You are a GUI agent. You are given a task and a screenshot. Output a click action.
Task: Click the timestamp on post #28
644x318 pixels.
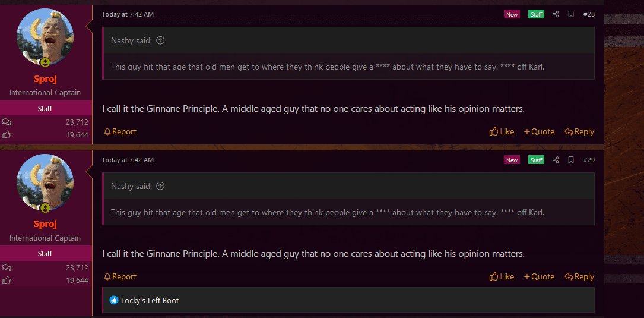128,14
